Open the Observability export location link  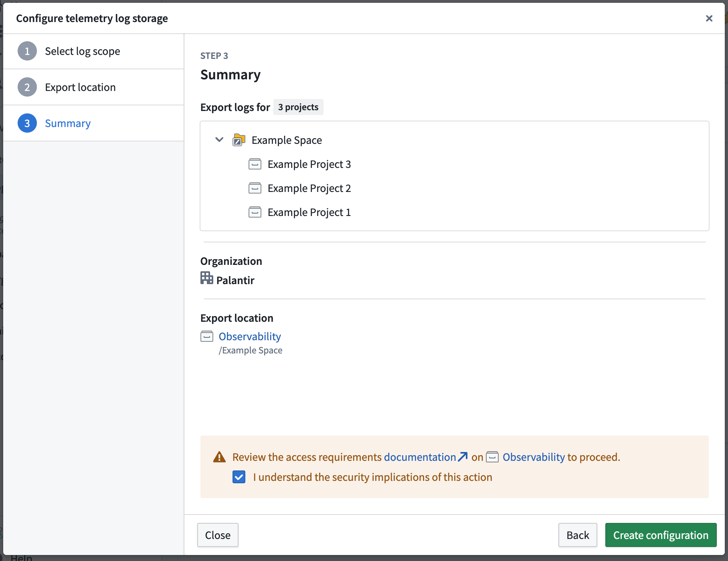click(250, 337)
